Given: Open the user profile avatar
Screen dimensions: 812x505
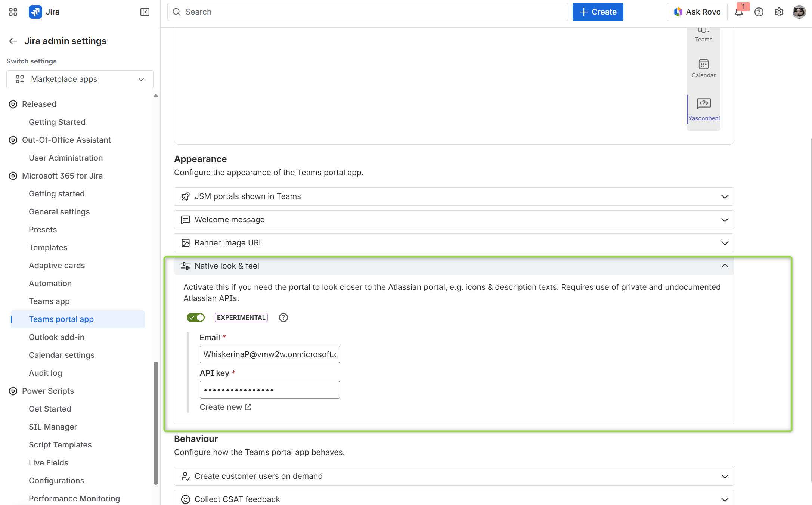Looking at the screenshot, I should (799, 12).
